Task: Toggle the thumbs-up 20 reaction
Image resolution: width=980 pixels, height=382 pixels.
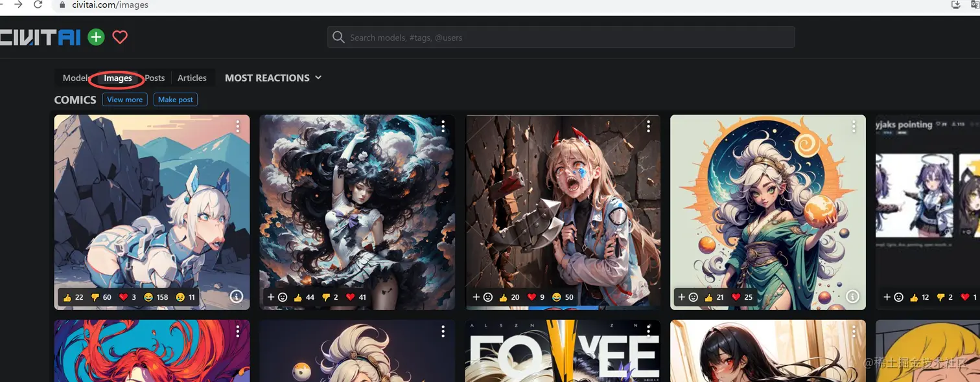Action: [509, 297]
